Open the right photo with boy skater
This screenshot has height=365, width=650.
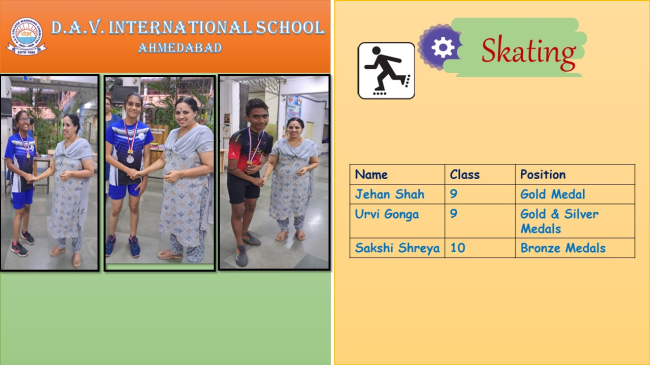click(x=274, y=173)
